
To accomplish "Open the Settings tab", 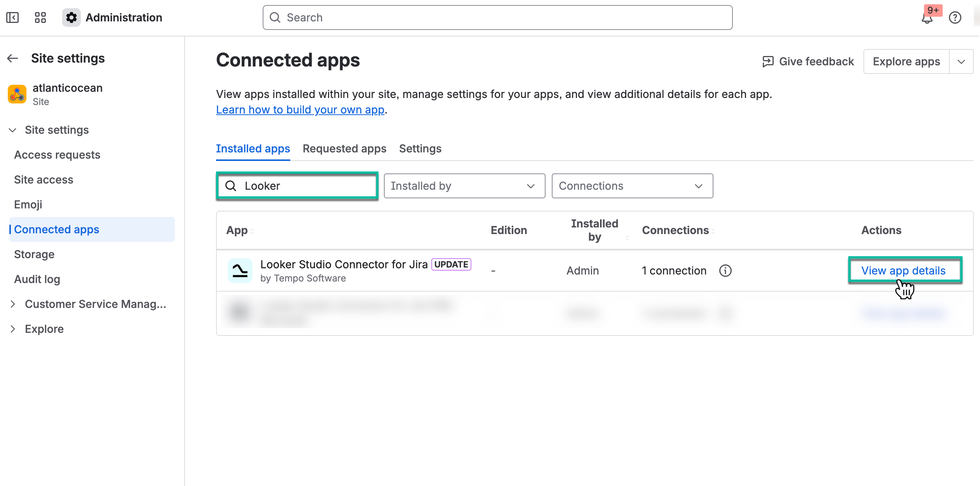I will coord(420,149).
